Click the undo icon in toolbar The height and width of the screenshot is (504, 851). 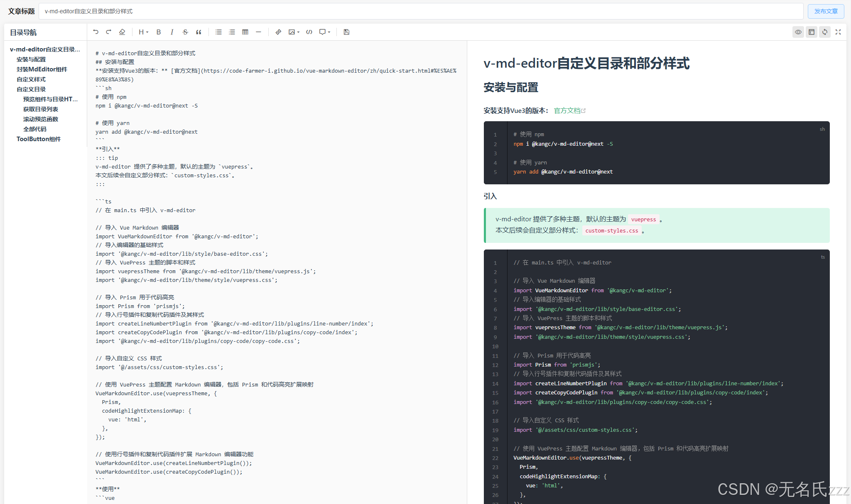click(96, 32)
